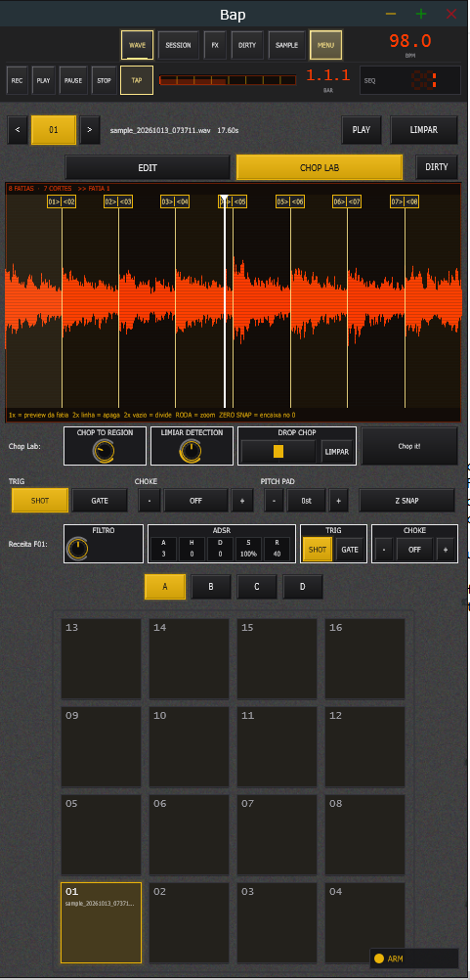
Task: Go to previous sample with left arrow
Action: click(18, 130)
